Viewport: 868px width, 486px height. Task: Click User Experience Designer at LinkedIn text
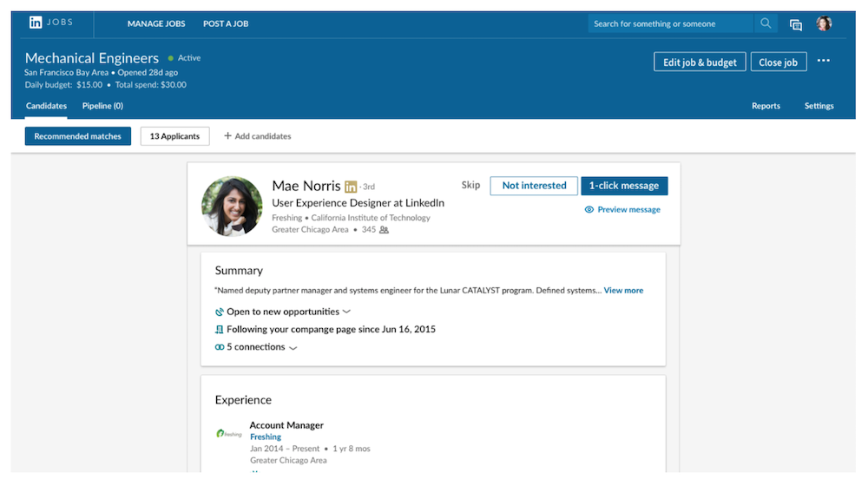click(358, 203)
